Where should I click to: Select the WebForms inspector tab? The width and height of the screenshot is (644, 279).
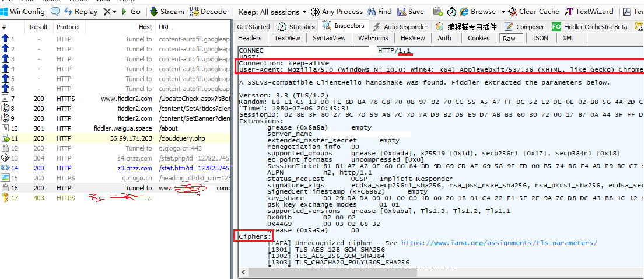coord(373,38)
